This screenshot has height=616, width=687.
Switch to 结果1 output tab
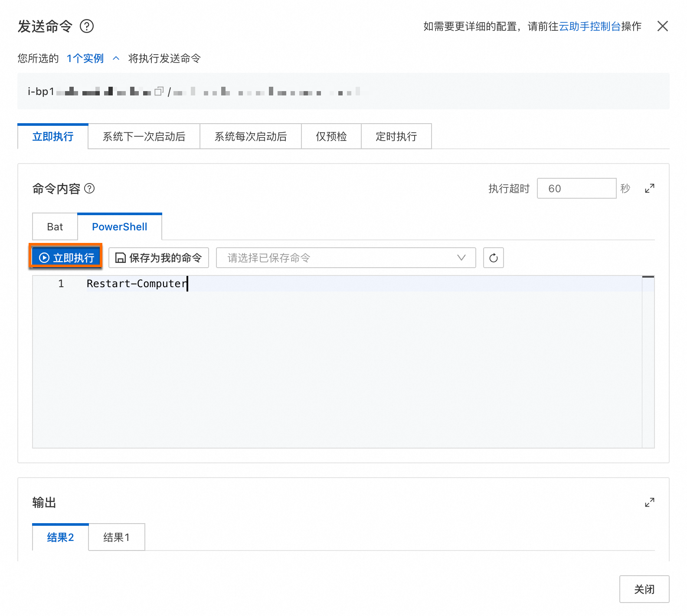coord(117,537)
